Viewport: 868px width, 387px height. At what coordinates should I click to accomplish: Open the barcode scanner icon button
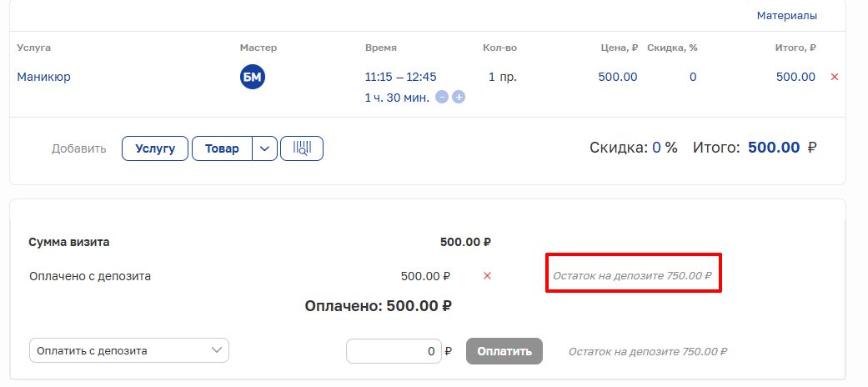tap(302, 148)
